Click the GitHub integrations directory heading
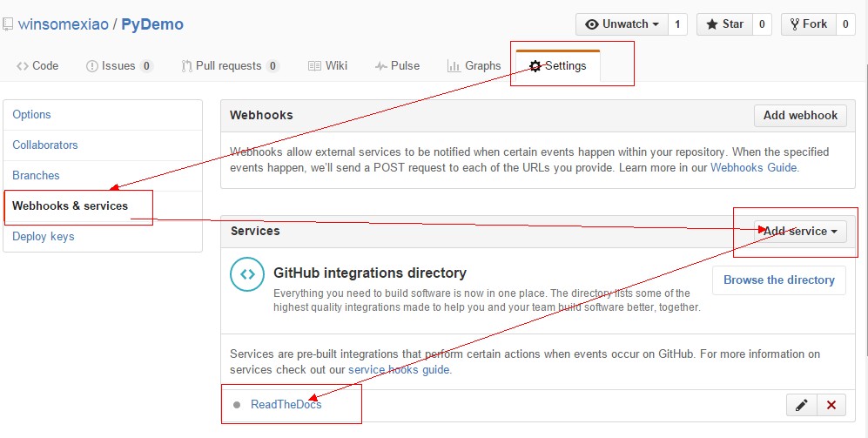This screenshot has height=438, width=868. click(370, 273)
